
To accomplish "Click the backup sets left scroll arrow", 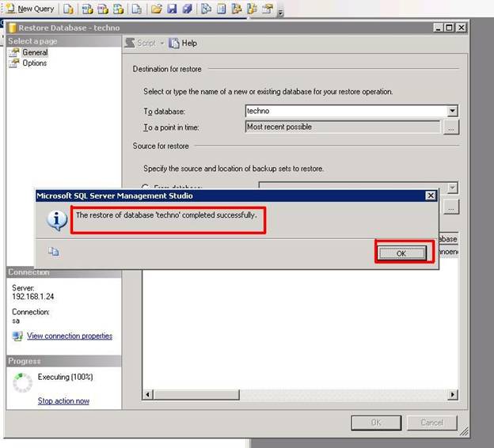I will pyautogui.click(x=147, y=394).
